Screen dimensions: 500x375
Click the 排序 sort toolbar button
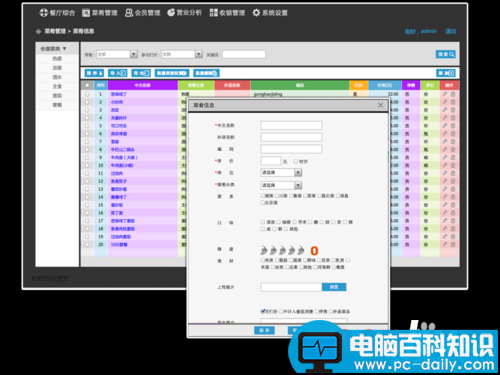pyautogui.click(x=94, y=73)
